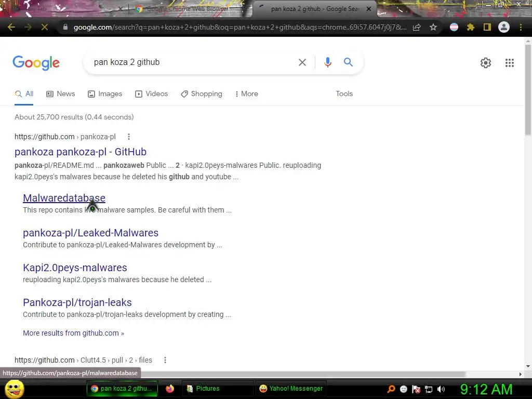Open the Google apps grid
Screen dimensions: 532x399
coord(509,63)
